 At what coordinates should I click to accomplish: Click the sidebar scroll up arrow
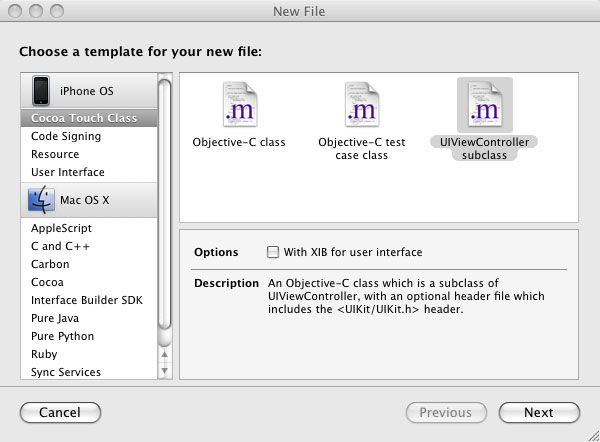pyautogui.click(x=165, y=355)
